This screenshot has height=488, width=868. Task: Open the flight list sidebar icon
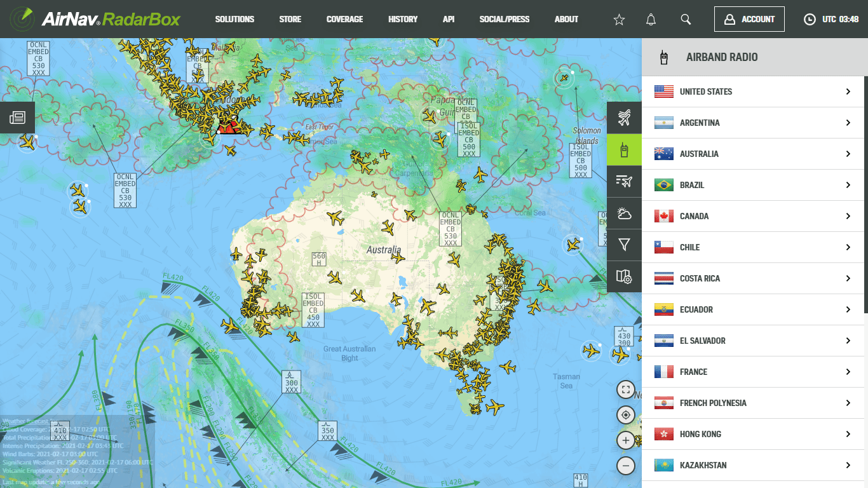[624, 182]
